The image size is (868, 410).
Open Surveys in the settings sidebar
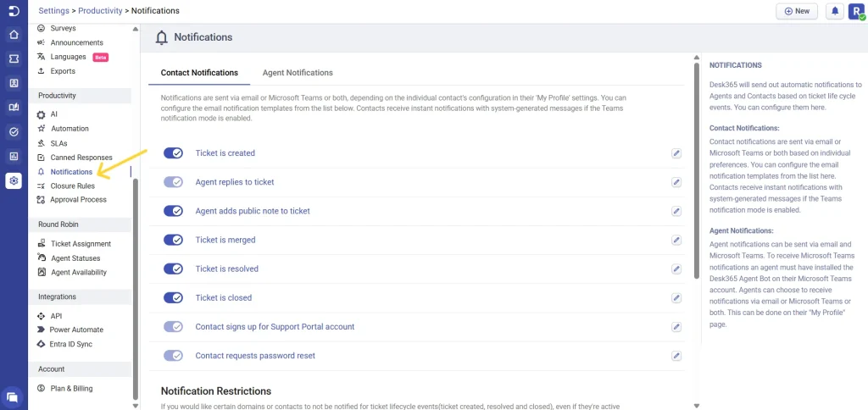(x=63, y=28)
